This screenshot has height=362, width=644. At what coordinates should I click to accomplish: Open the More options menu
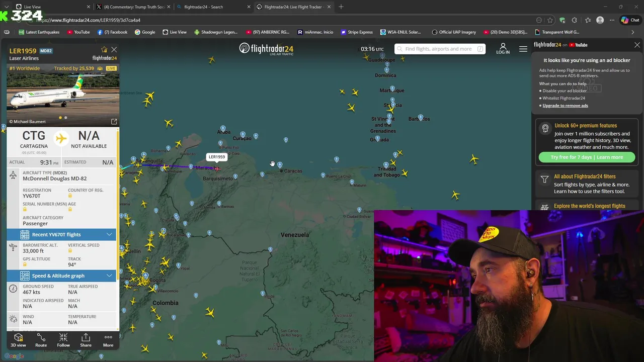[108, 340]
